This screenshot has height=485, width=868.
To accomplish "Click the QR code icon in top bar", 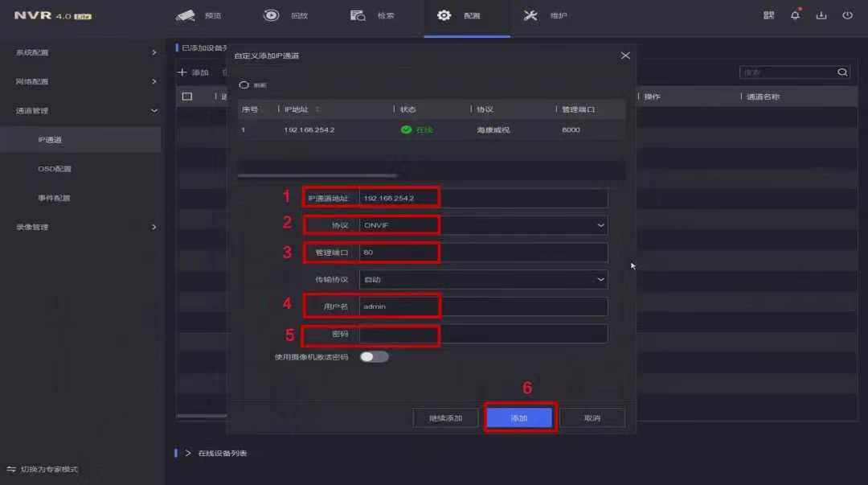I will (x=769, y=15).
